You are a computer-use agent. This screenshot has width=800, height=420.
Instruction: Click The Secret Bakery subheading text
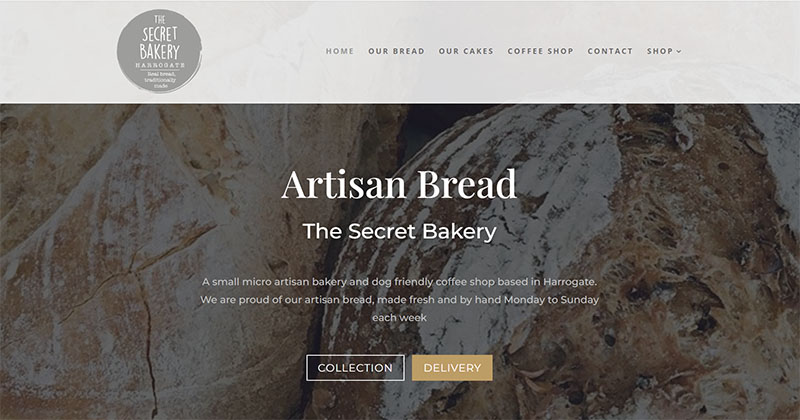399,231
